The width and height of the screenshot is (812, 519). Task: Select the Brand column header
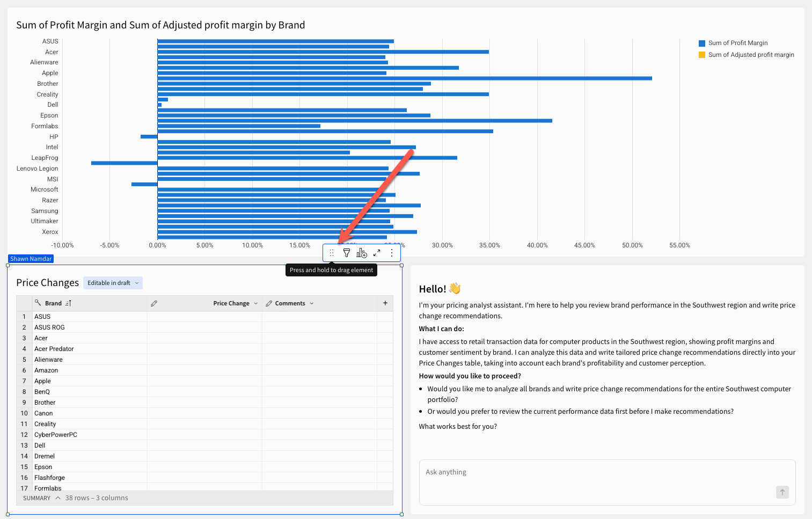click(90, 303)
